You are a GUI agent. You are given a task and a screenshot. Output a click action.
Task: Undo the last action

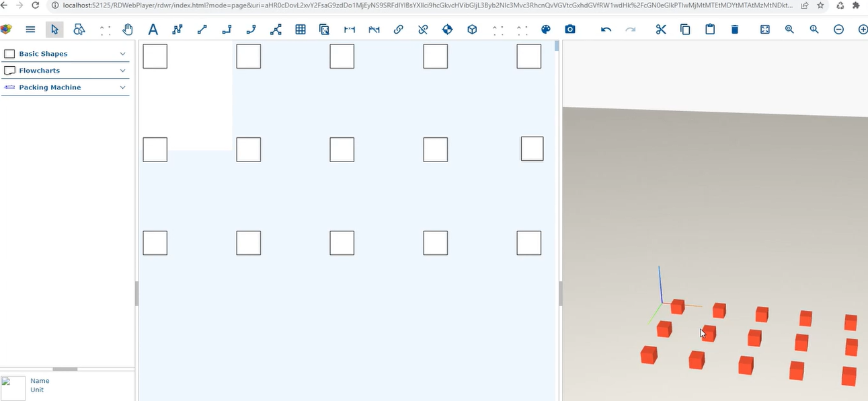click(x=606, y=30)
